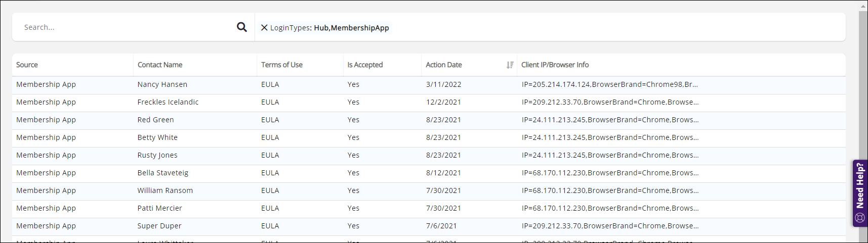
Task: Open the Need Help? side widget
Action: pos(860,193)
